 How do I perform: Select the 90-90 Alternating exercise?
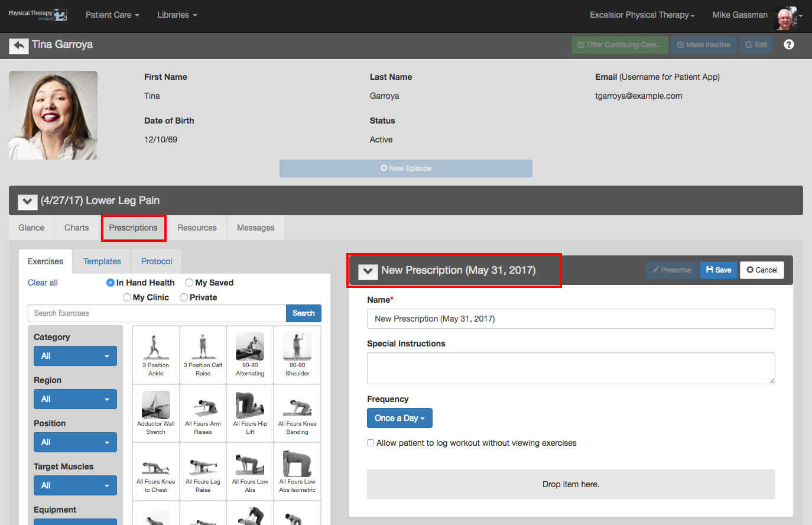250,355
